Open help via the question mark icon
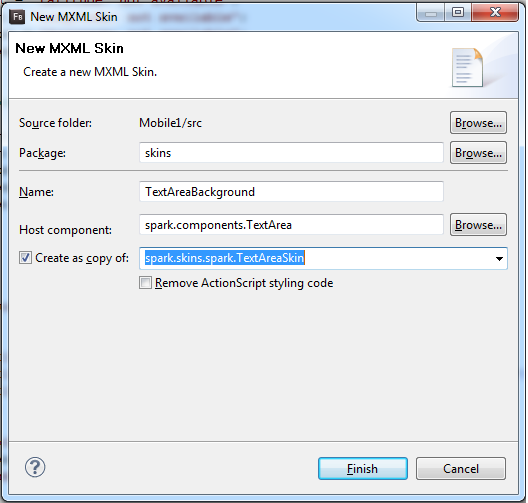 pyautogui.click(x=35, y=467)
